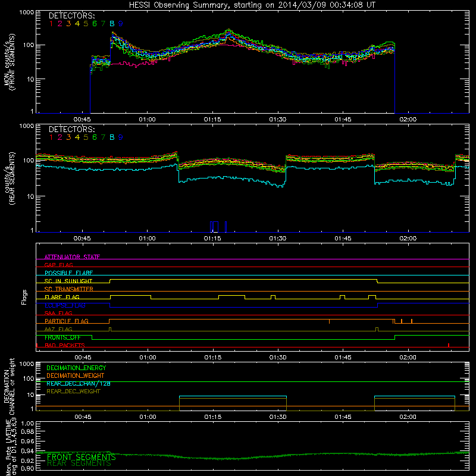Image resolution: width=476 pixels, height=476 pixels.
Task: Click cyan detector '8' in front segments legend
Action: (x=112, y=24)
